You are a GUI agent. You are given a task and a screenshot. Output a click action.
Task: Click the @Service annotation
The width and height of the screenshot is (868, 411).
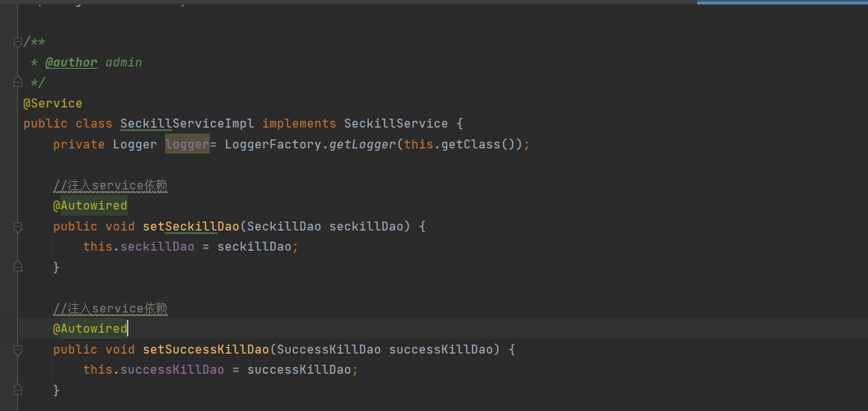click(x=53, y=103)
